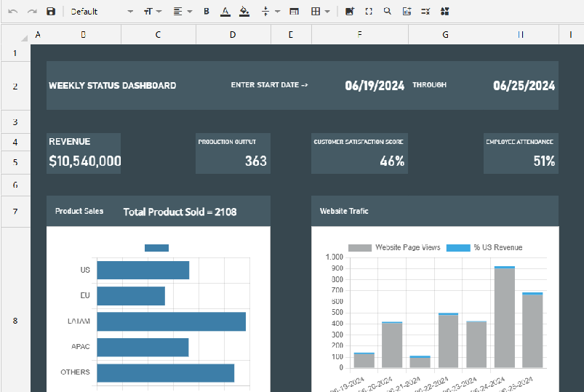Select the row 8 header
This screenshot has height=392, width=584.
pos(15,320)
